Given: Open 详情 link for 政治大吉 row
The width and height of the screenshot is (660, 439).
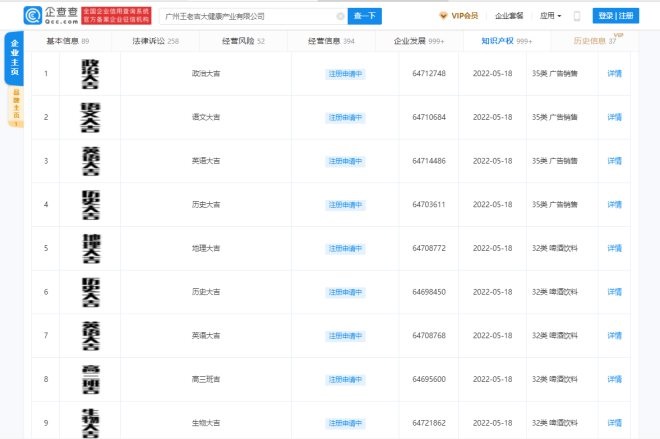Looking at the screenshot, I should [x=615, y=74].
